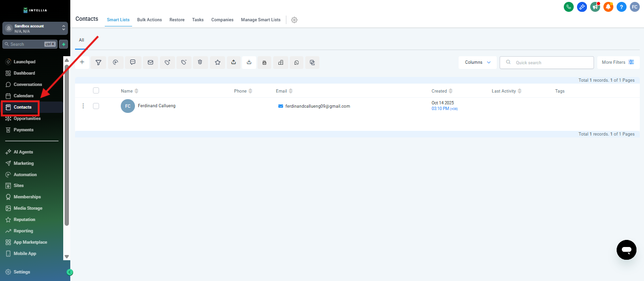Open the three-dot menu for Ferdinand Callueng
Screen dimensions: 644x281
point(84,106)
